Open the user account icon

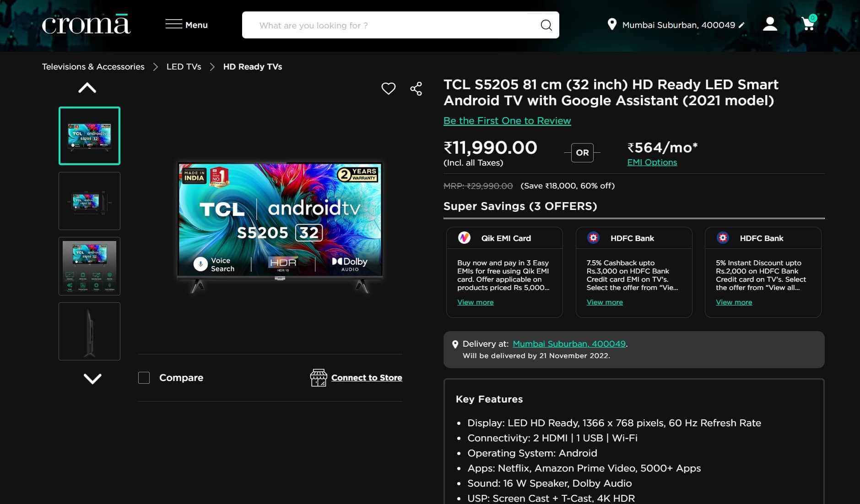pos(770,24)
